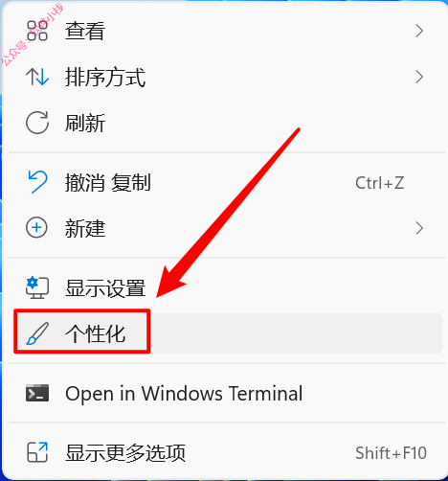Click the circular Refresh arrow icon
Image resolution: width=448 pixels, height=481 pixels.
[37, 123]
